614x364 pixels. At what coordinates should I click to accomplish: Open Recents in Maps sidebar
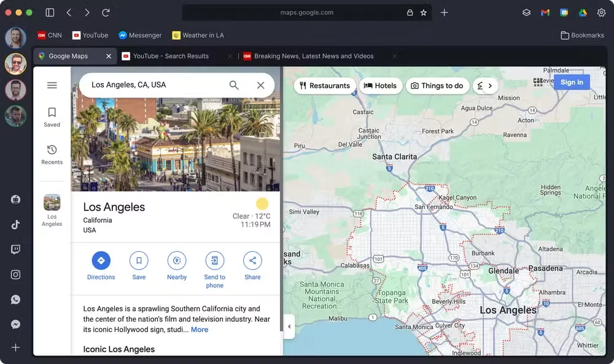coord(52,155)
